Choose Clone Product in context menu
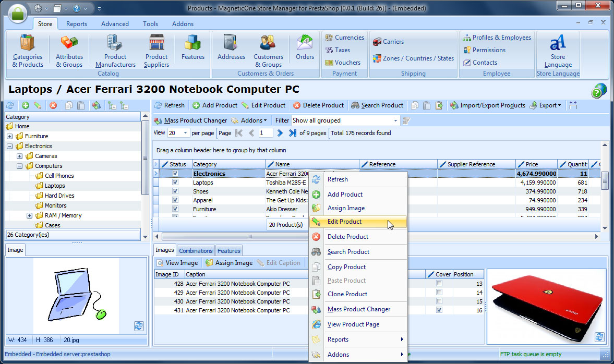614x364 pixels. (358, 294)
